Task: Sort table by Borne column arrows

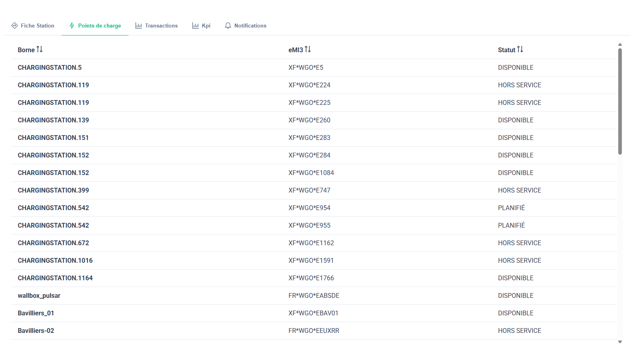Action: [40, 49]
